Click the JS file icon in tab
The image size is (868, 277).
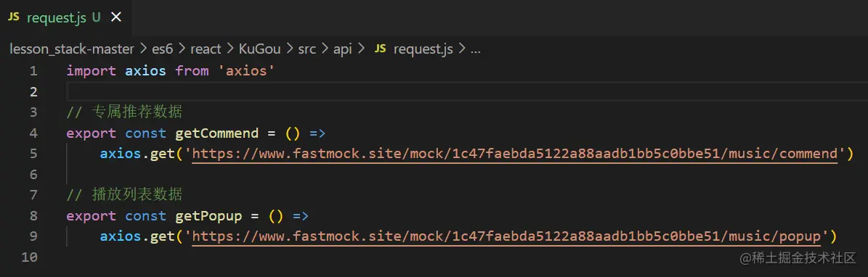[13, 17]
